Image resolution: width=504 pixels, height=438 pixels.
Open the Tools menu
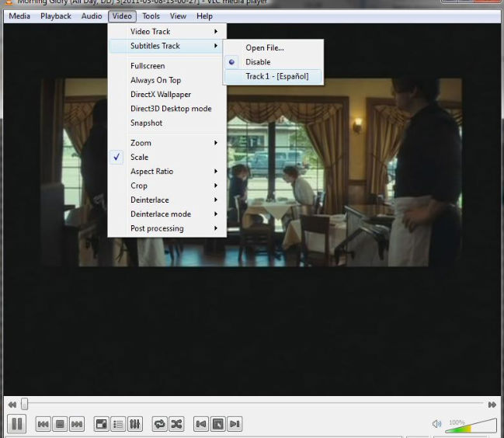point(151,16)
